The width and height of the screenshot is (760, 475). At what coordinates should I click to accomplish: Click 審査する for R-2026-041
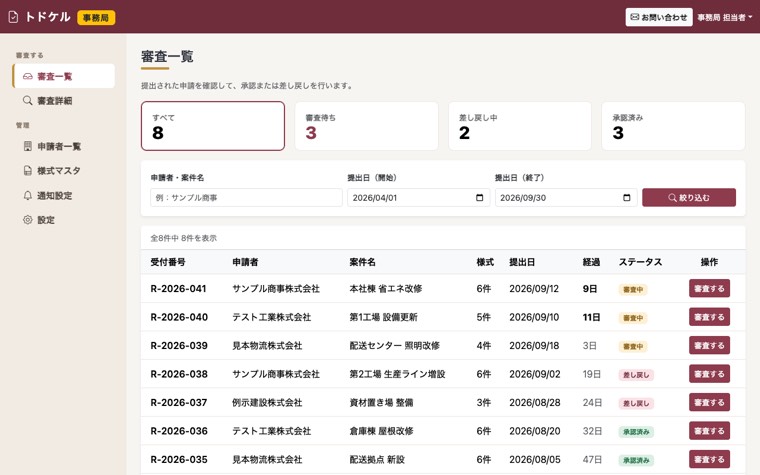[x=709, y=288]
